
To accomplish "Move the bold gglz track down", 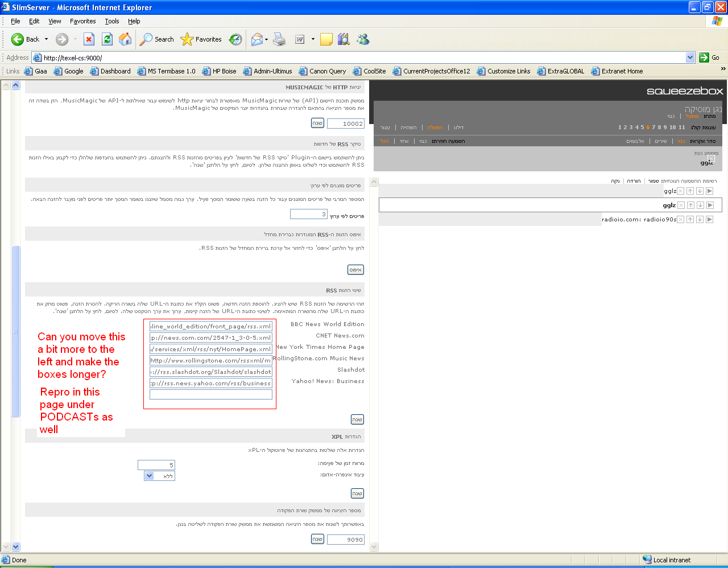I will coord(700,205).
